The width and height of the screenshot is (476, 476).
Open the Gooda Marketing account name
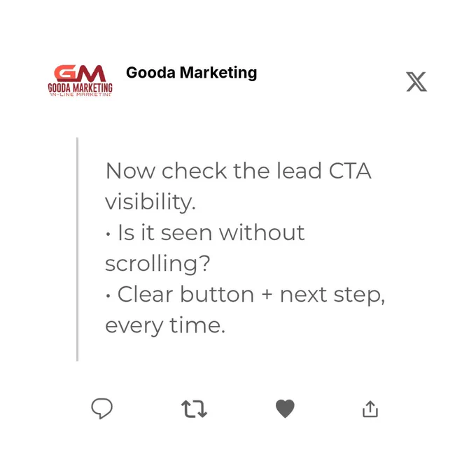192,73
